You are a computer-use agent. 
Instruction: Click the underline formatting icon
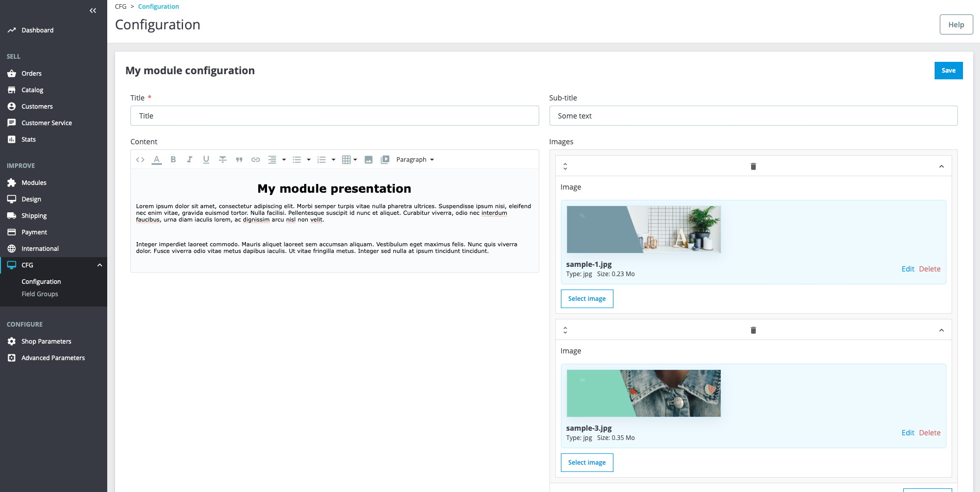tap(206, 160)
